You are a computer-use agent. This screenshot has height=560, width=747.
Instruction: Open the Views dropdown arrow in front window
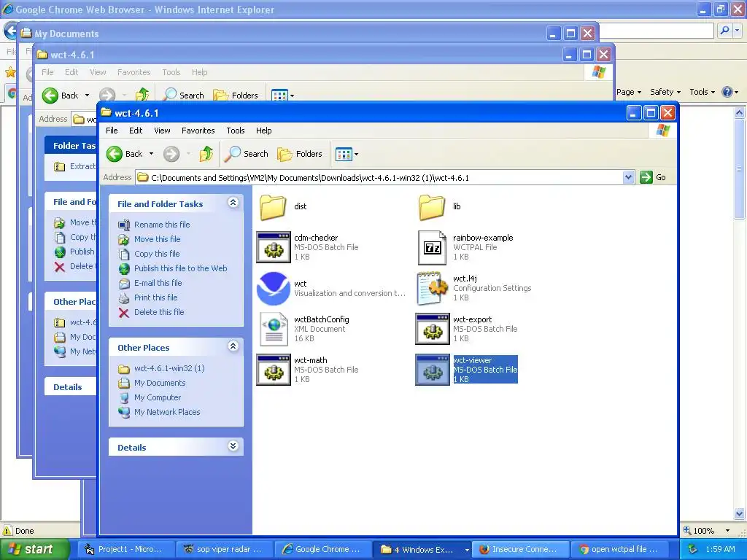pyautogui.click(x=356, y=155)
